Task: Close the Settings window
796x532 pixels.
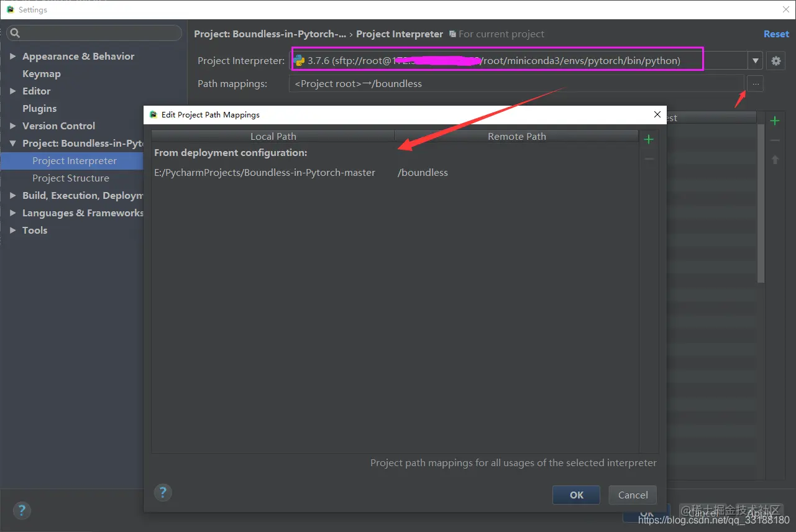Action: coord(786,9)
